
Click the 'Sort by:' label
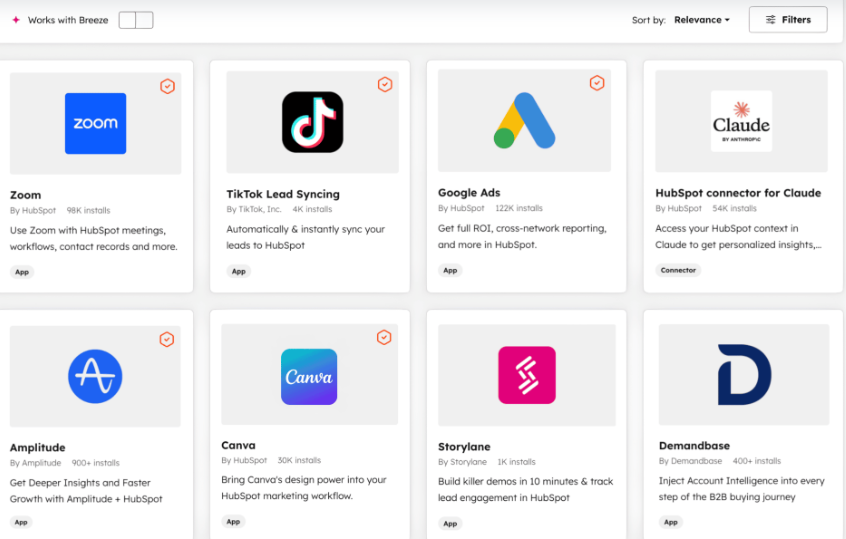click(x=649, y=20)
